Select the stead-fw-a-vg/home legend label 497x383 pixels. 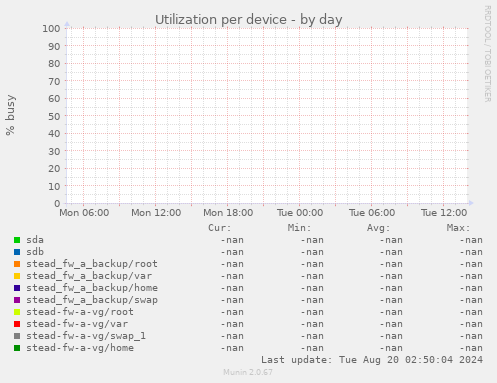(80, 348)
